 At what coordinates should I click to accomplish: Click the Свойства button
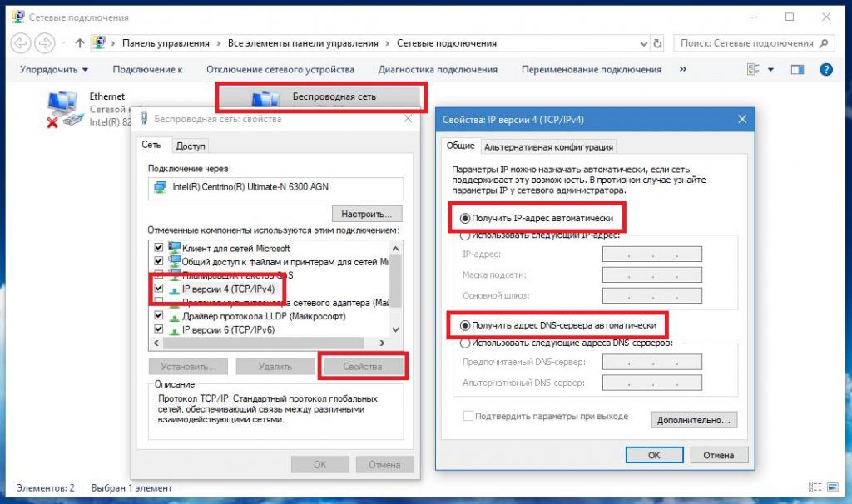(x=363, y=367)
